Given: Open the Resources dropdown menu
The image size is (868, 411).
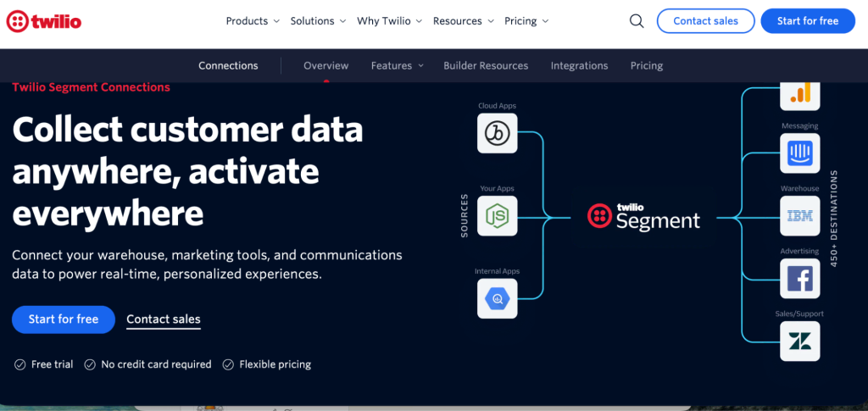Looking at the screenshot, I should [464, 21].
